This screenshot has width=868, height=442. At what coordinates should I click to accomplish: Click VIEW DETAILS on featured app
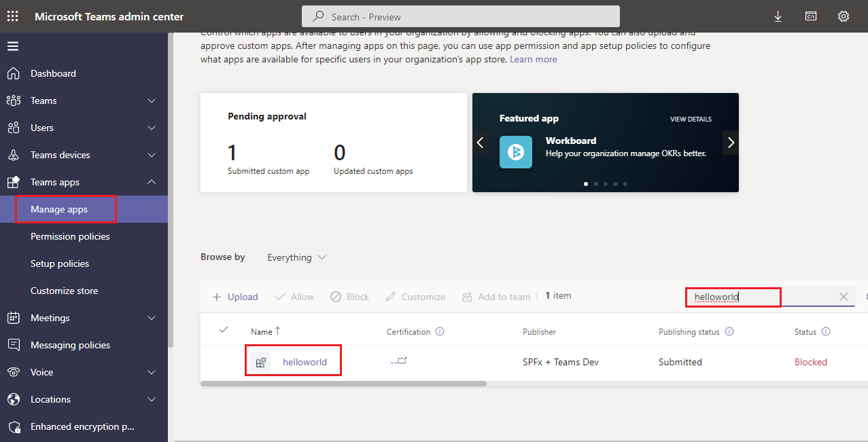tap(691, 119)
